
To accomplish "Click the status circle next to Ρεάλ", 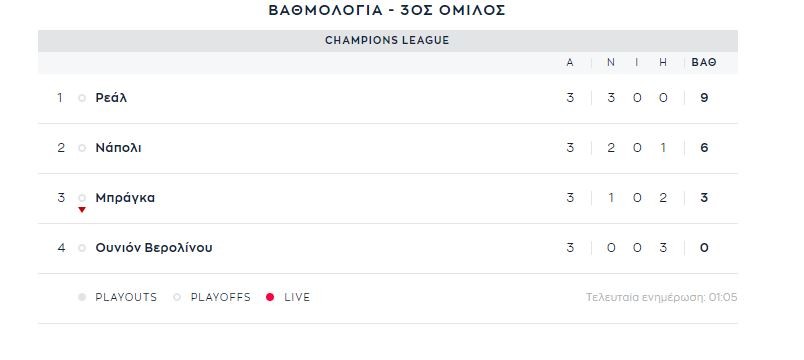I will click(82, 98).
